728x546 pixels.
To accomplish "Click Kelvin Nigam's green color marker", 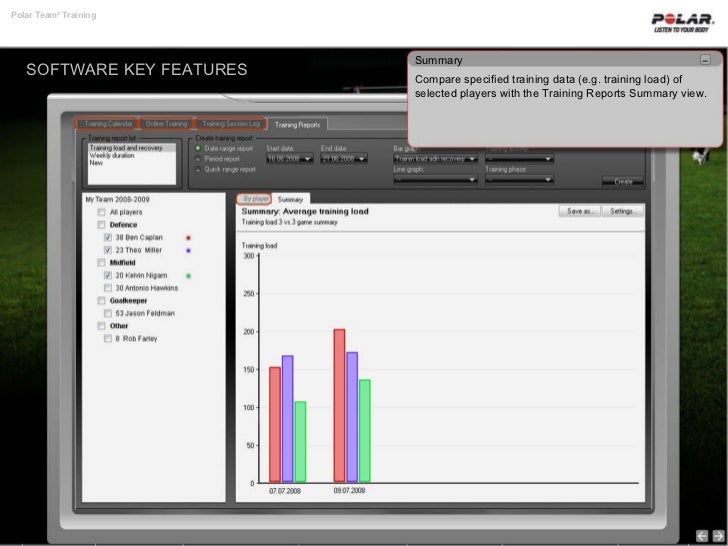I will (188, 276).
